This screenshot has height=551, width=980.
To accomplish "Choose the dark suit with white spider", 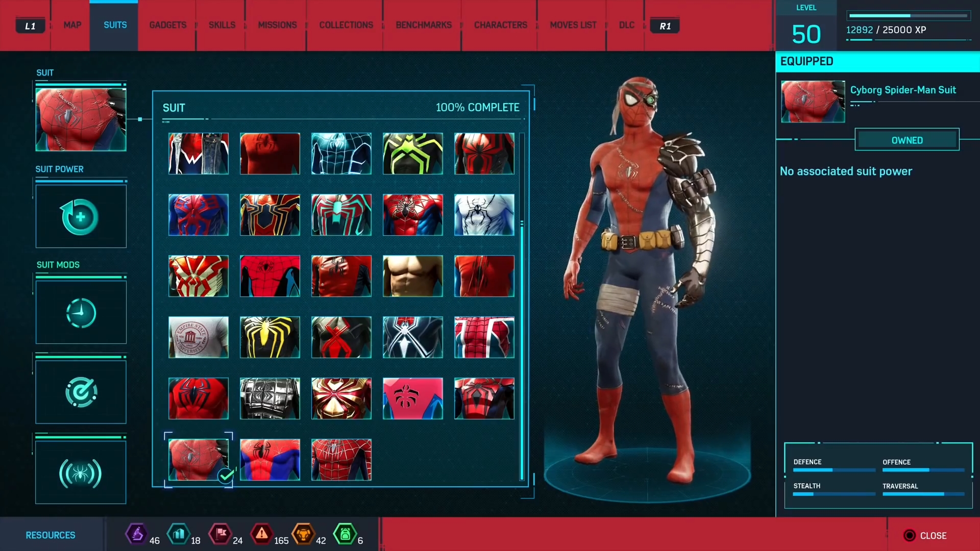I will pyautogui.click(x=413, y=337).
